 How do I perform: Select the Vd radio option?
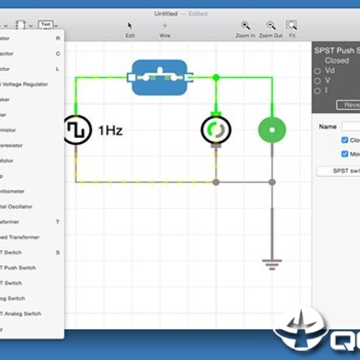[317, 71]
